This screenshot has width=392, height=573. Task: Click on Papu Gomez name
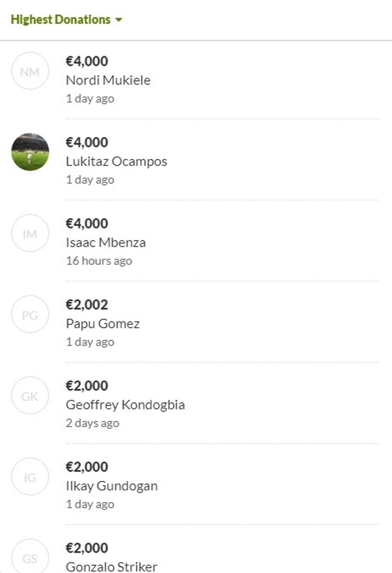pyautogui.click(x=103, y=324)
